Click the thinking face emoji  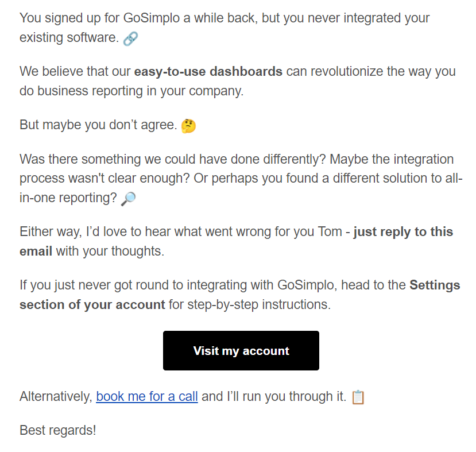(188, 125)
